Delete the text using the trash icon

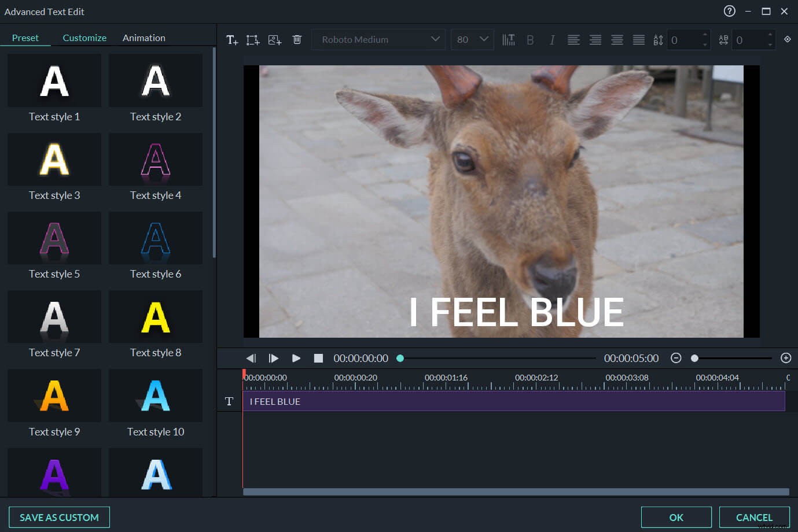point(297,39)
